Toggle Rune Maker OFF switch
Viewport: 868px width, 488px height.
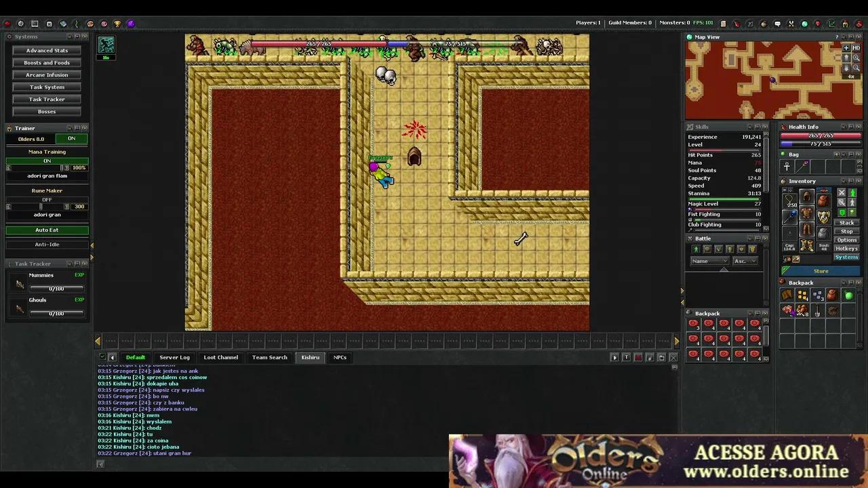47,200
